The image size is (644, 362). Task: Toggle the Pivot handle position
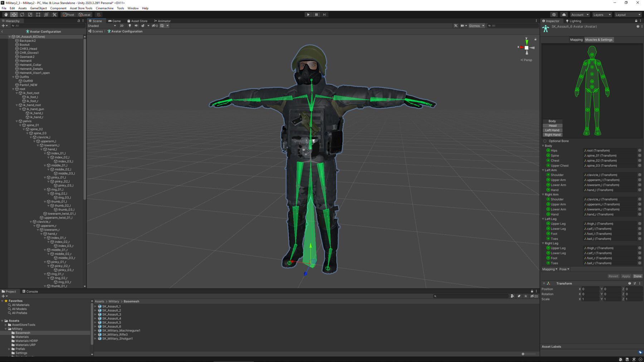[68, 15]
